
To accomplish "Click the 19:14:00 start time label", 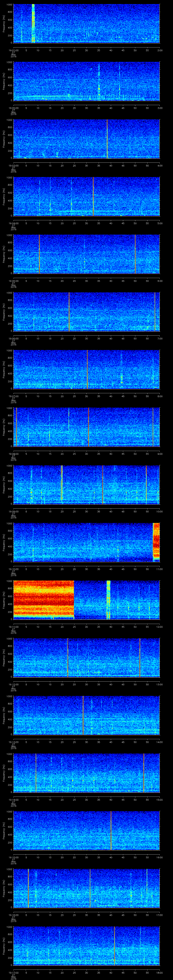I will [13, 799].
